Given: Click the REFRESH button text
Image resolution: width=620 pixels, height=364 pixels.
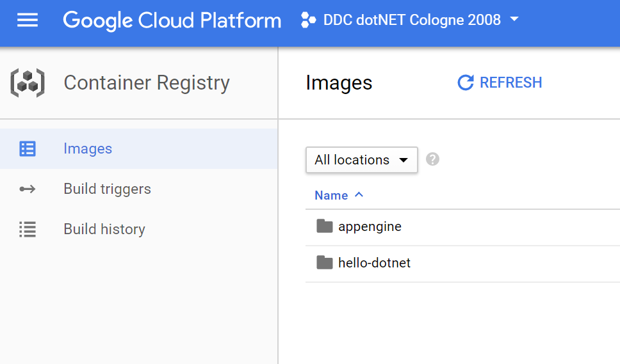Looking at the screenshot, I should coord(510,83).
